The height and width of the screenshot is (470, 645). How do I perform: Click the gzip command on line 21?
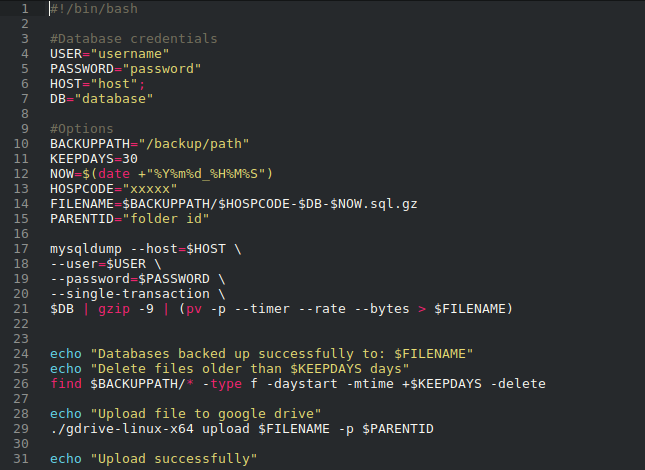pyautogui.click(x=114, y=309)
